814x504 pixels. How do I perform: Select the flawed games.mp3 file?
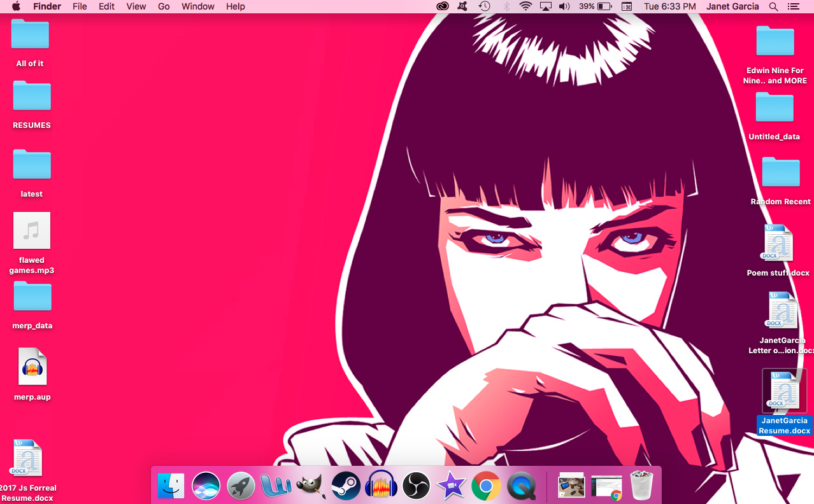coord(32,231)
